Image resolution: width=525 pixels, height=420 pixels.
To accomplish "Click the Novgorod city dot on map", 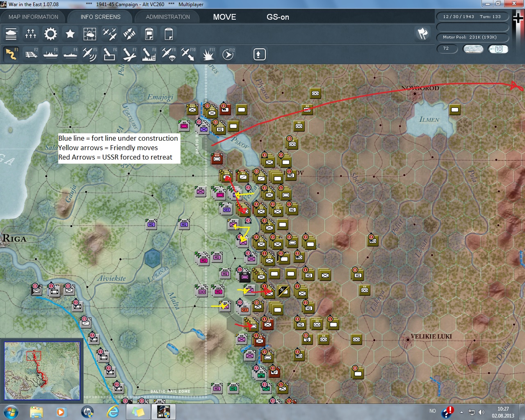I will click(x=415, y=94).
